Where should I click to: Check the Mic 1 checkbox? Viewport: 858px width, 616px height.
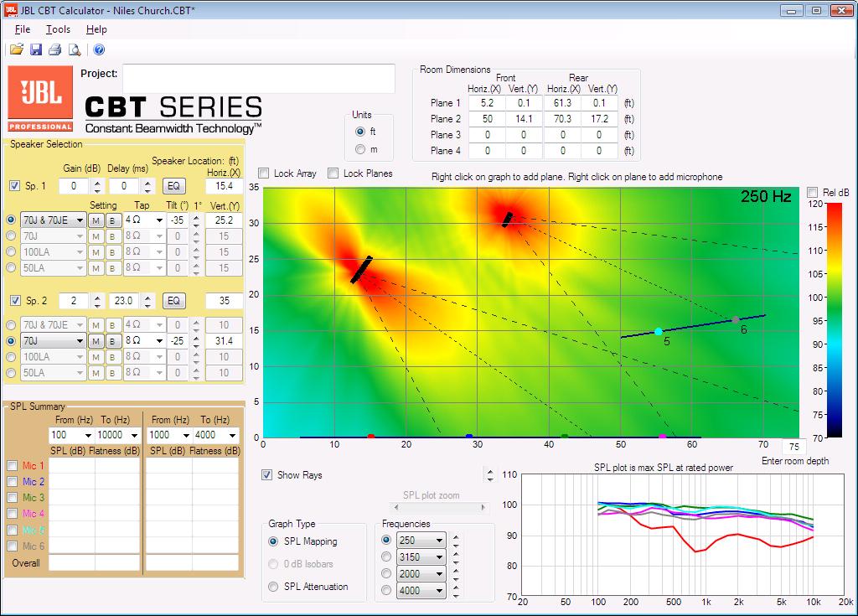(x=13, y=465)
